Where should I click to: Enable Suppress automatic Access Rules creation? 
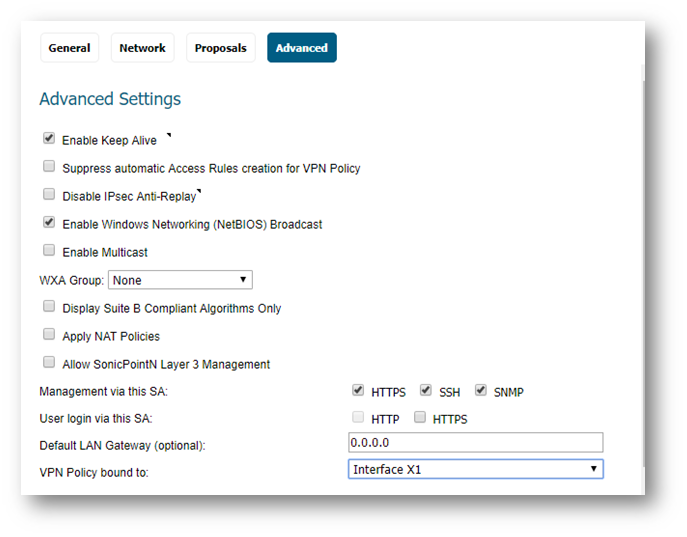tap(49, 166)
